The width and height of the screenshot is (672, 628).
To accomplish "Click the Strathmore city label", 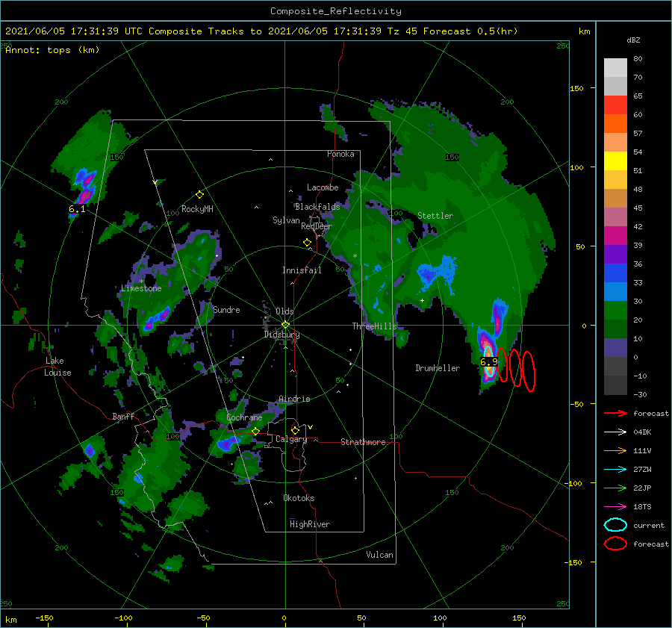I will (363, 442).
